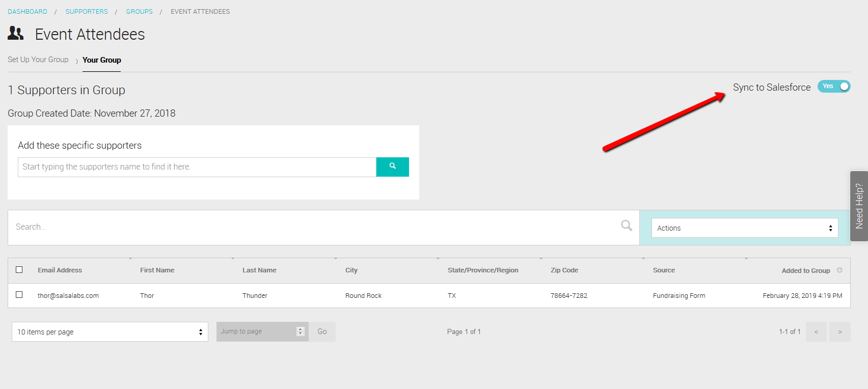Open the Need Help? side tab
The width and height of the screenshot is (868, 389).
859,206
